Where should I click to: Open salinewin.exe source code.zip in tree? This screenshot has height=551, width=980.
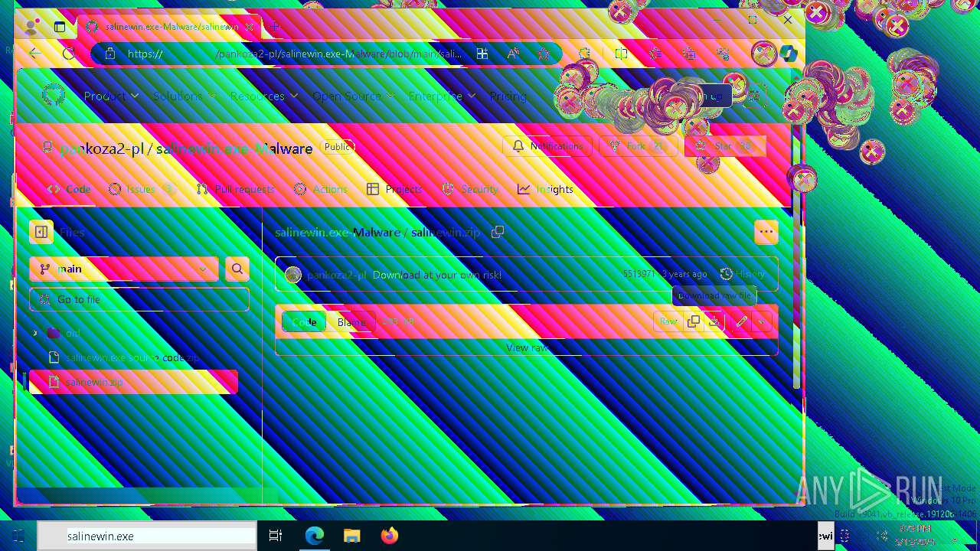pos(132,357)
